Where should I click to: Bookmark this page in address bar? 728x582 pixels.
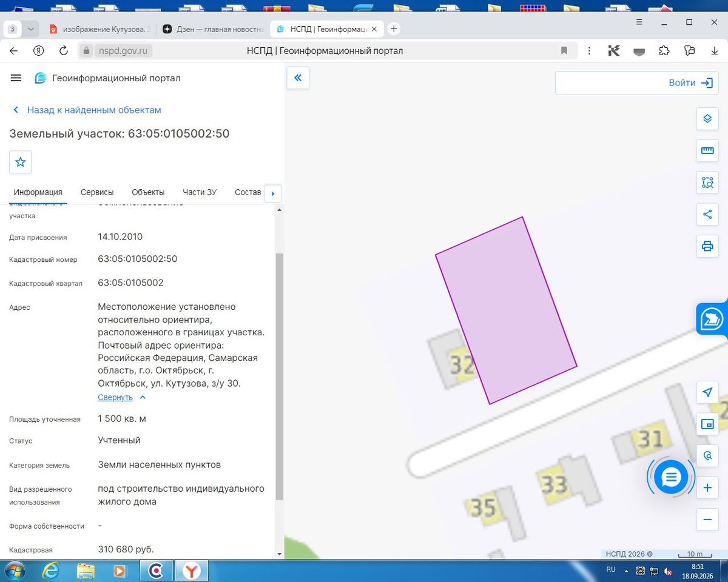564,51
